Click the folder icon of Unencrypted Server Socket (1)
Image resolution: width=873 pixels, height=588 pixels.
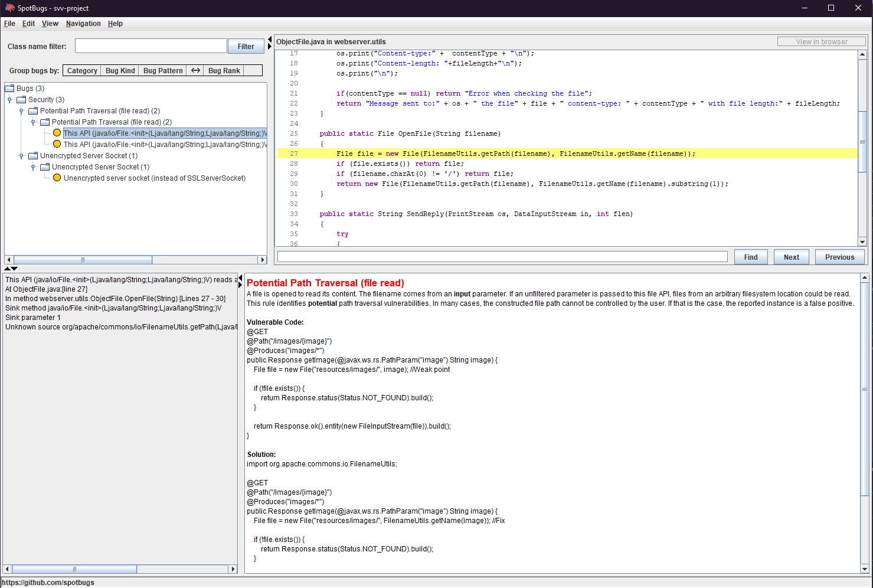pyautogui.click(x=44, y=166)
